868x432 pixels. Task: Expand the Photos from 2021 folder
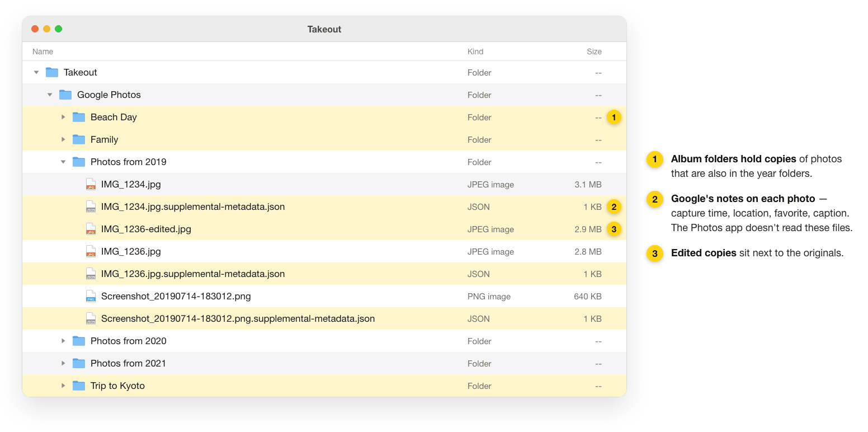point(63,363)
